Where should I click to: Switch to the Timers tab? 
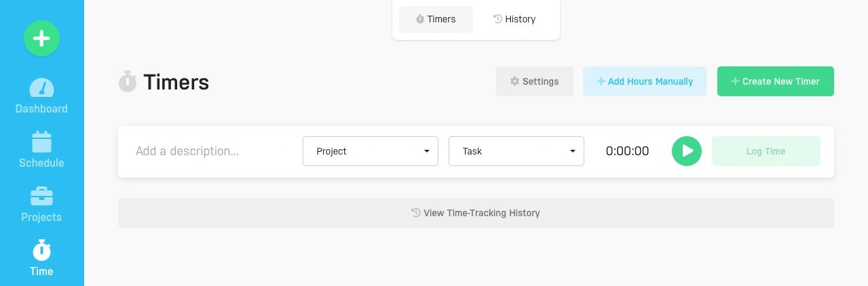point(436,19)
